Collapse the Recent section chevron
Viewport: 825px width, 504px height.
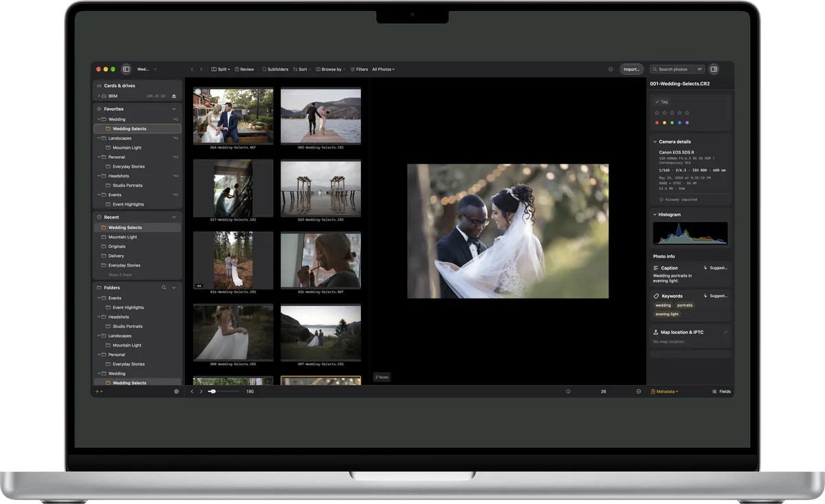174,217
